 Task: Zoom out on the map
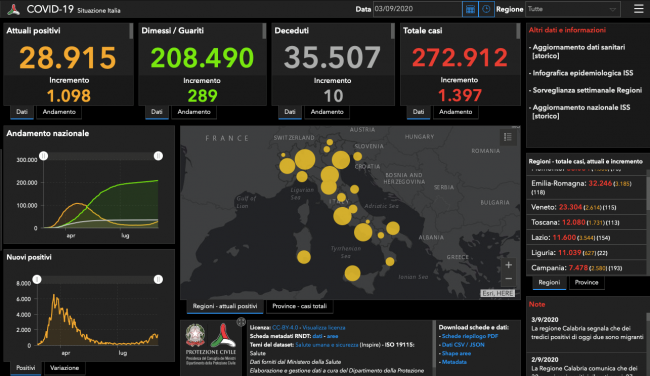[x=509, y=279]
